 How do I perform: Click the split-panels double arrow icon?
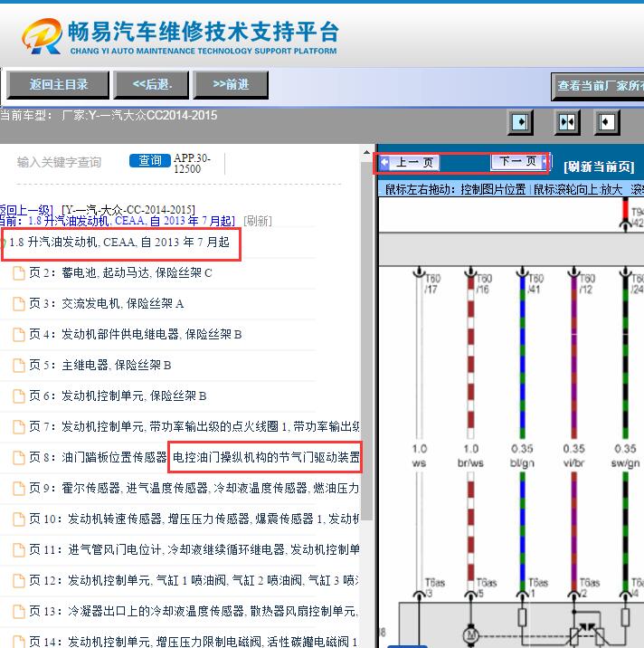(x=567, y=122)
